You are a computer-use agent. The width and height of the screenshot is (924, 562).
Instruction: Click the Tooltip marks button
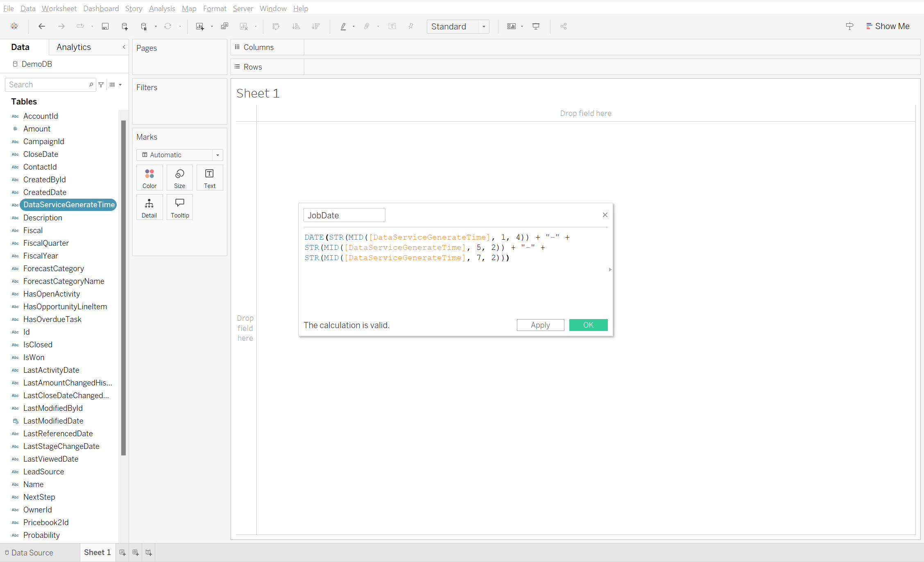[180, 207]
